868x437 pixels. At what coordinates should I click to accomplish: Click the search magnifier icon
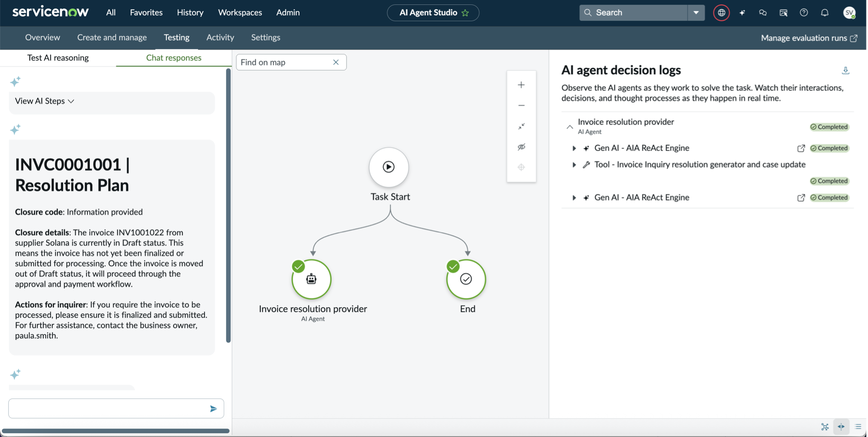click(588, 13)
